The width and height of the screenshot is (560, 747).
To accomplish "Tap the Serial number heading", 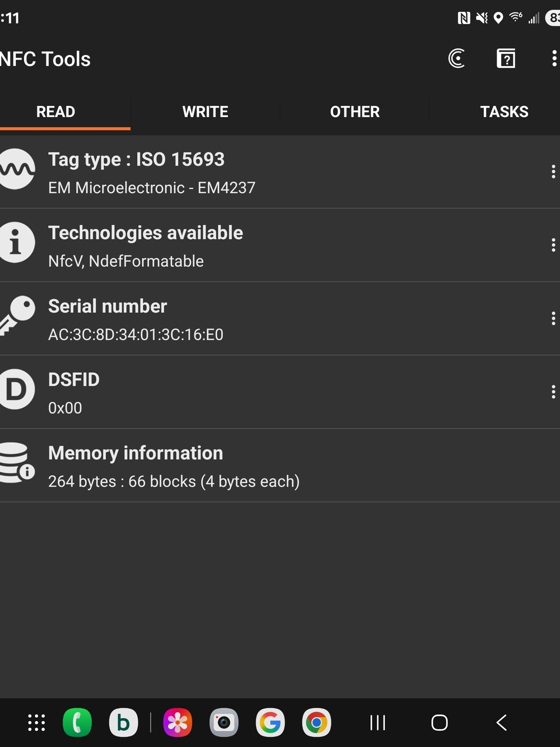I will [x=108, y=306].
